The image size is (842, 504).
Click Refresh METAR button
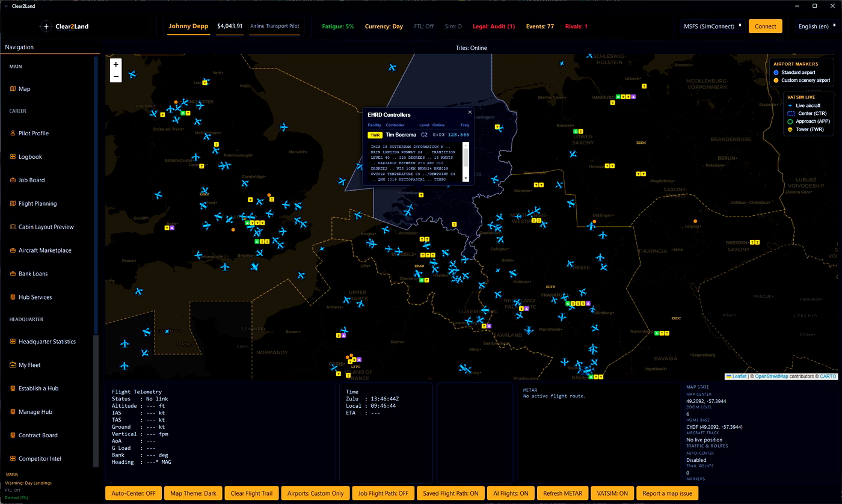pos(562,493)
